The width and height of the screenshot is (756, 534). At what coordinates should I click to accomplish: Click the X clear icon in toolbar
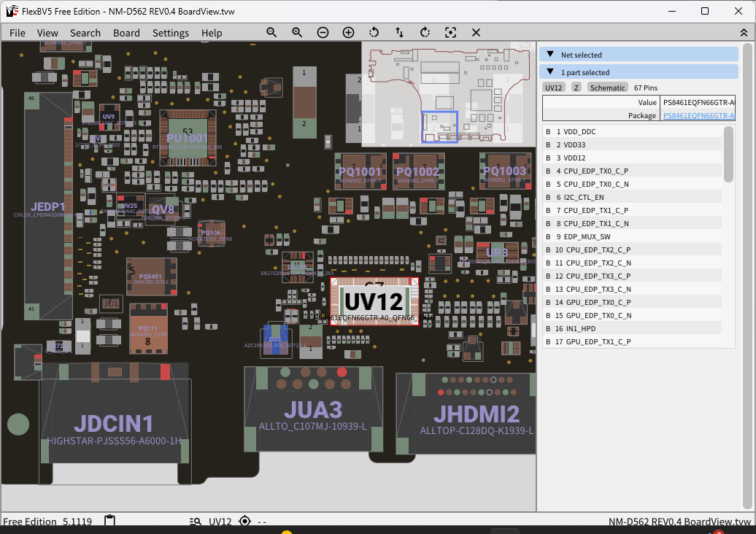pyautogui.click(x=476, y=33)
